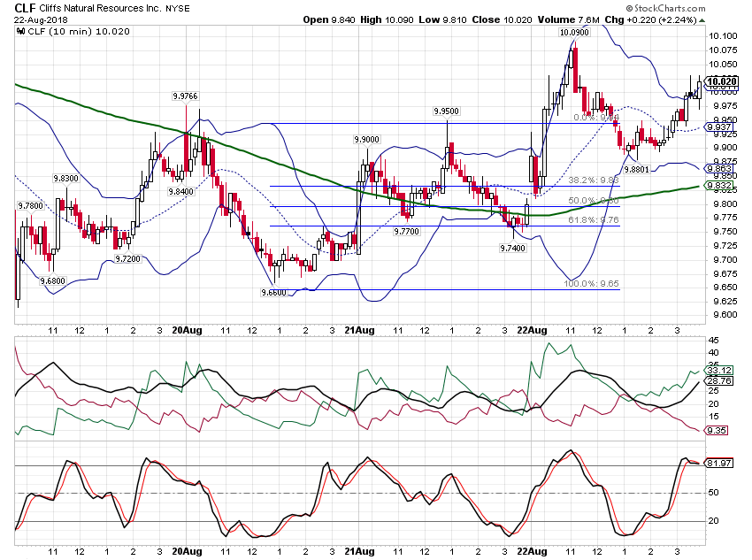The image size is (752, 560).
Task: Click the High 10.090 value
Action: click(x=387, y=19)
